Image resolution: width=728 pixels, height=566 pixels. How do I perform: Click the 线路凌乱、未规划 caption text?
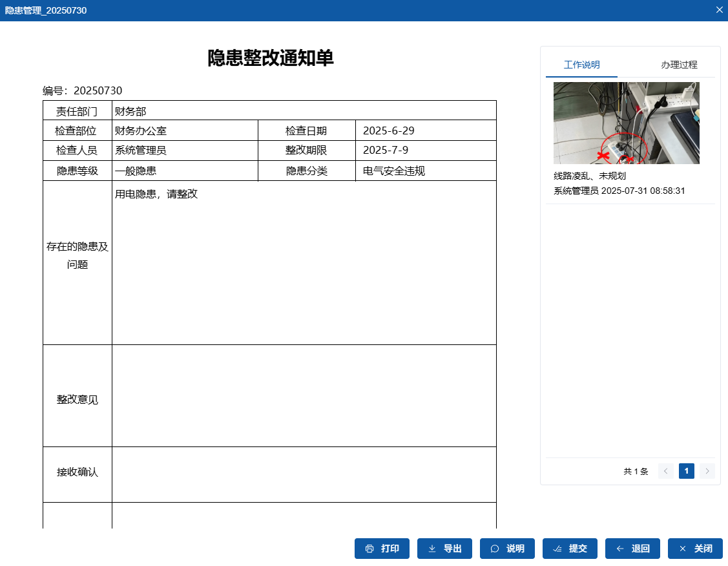click(589, 176)
